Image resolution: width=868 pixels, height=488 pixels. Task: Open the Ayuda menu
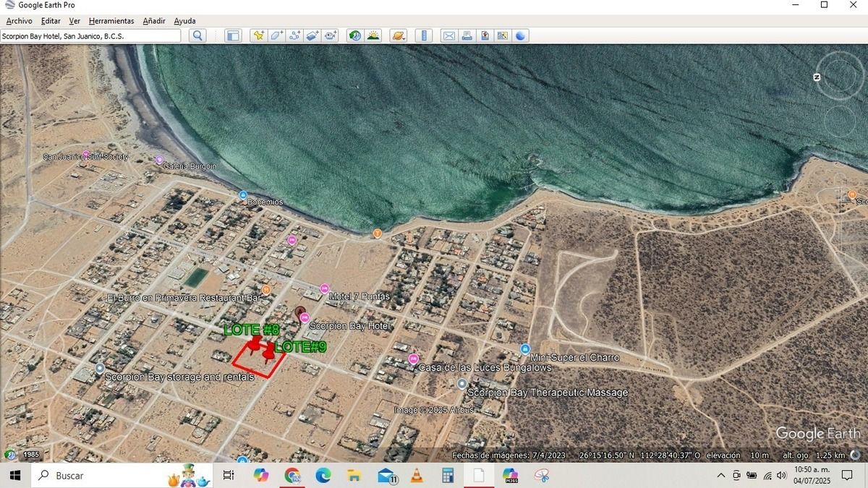[184, 21]
